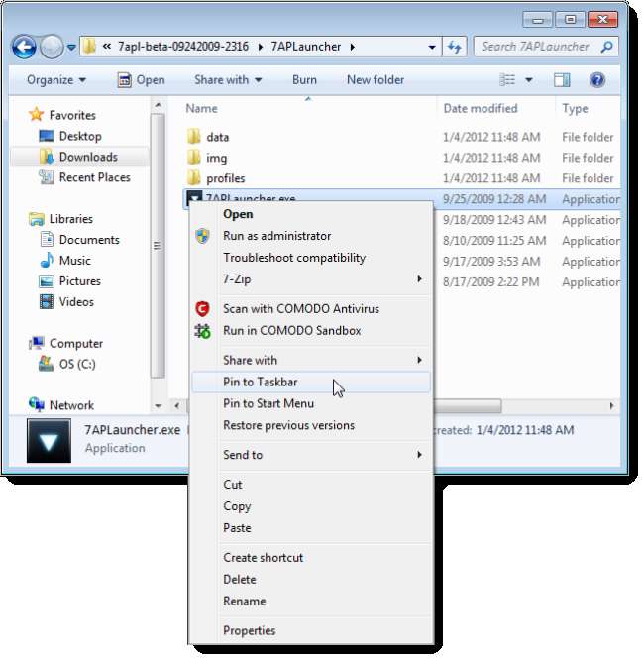Sort by the Type column header
This screenshot has width=644, height=660.
(575, 109)
